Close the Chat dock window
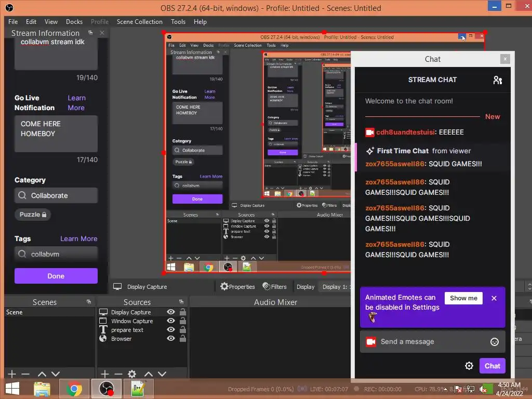532x399 pixels. [x=505, y=59]
